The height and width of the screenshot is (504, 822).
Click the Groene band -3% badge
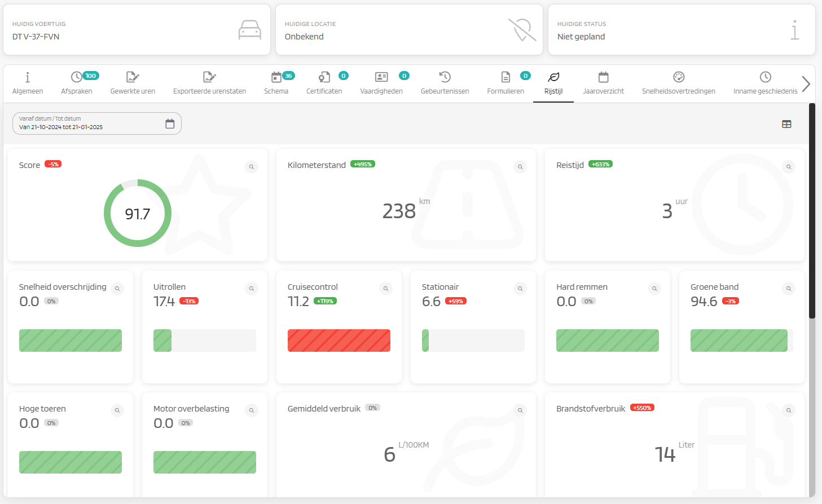click(x=731, y=301)
